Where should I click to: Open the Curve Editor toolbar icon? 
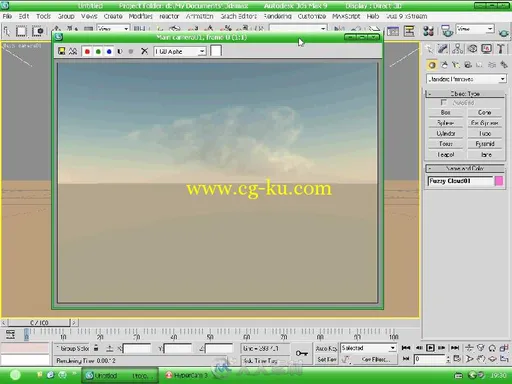[x=393, y=31]
